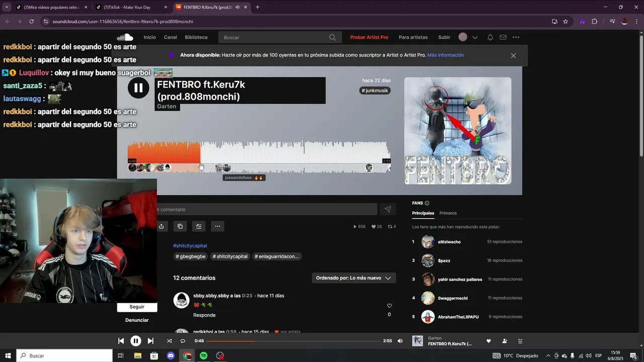Viewport: 644px width, 362px height.
Task: Open the playback queue icon in the player
Action: [x=520, y=341]
